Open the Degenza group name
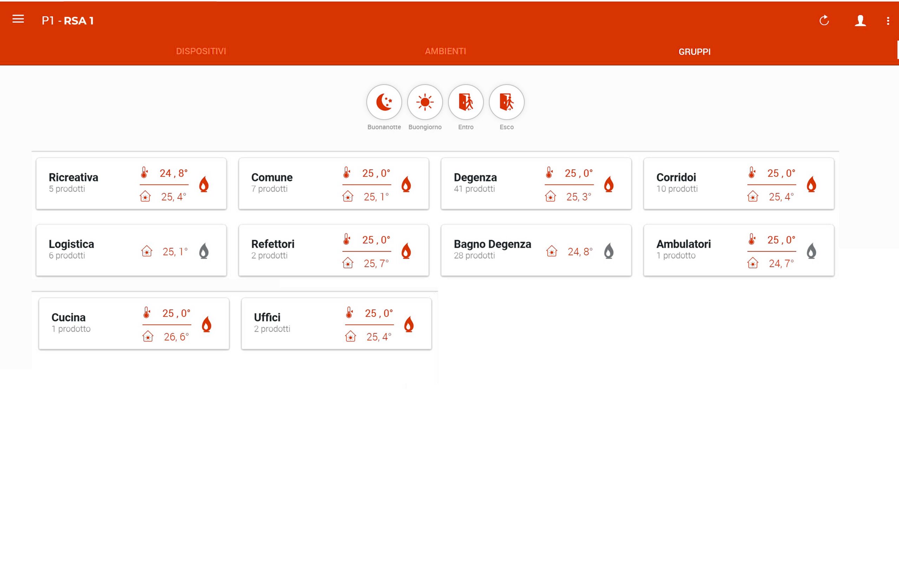 pos(475,177)
